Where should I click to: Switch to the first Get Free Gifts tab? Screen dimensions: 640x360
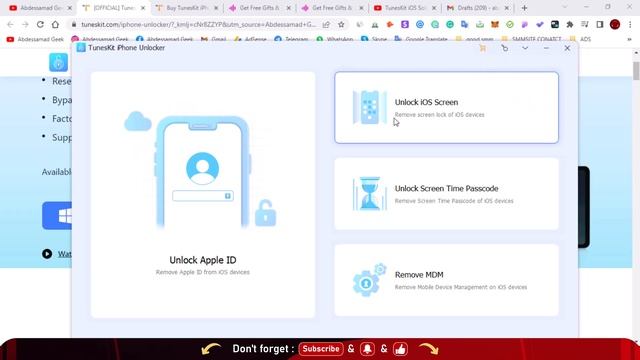pyautogui.click(x=260, y=8)
